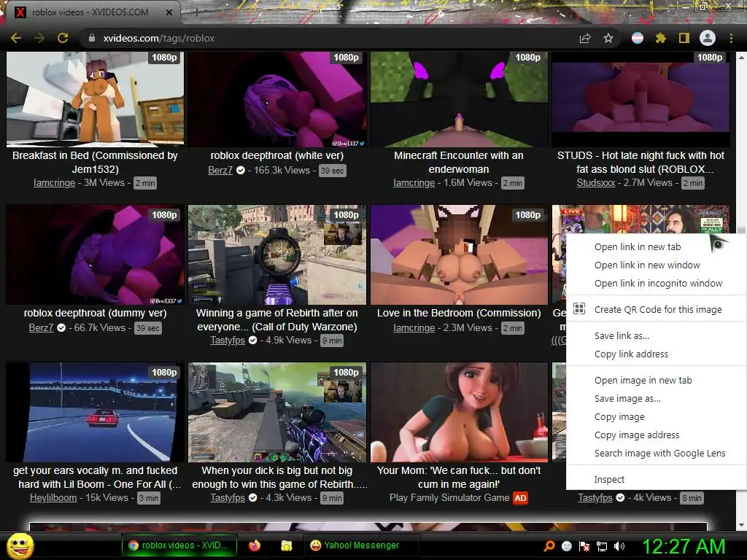The image size is (747, 560).
Task: Click the QR code icon in context menu
Action: pos(579,308)
